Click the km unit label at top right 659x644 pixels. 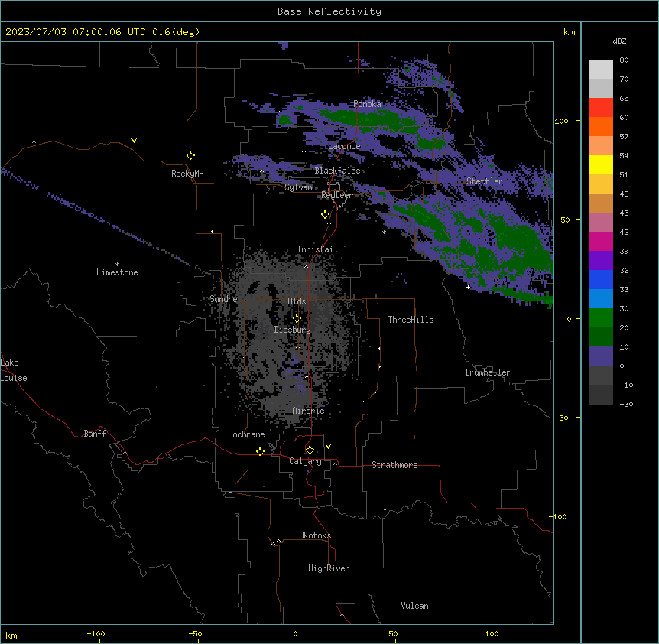(x=569, y=32)
